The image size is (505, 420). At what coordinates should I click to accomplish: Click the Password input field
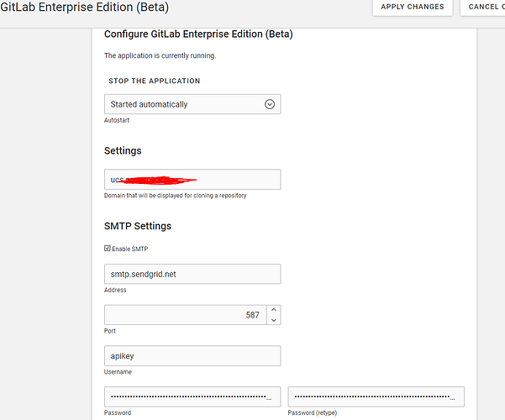[192, 396]
